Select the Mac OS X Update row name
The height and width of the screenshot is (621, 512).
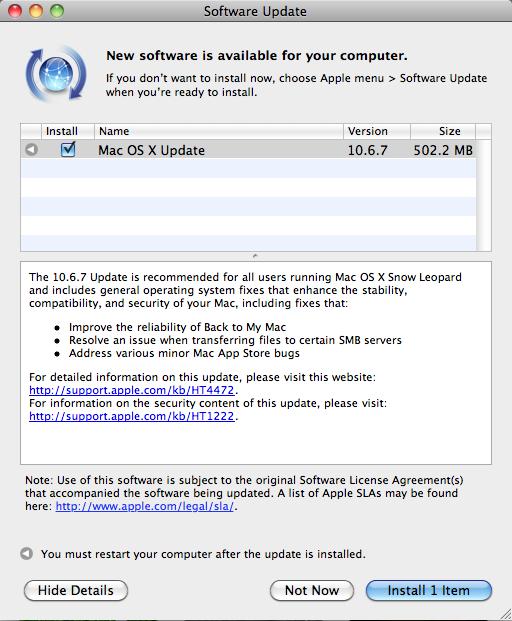click(152, 150)
